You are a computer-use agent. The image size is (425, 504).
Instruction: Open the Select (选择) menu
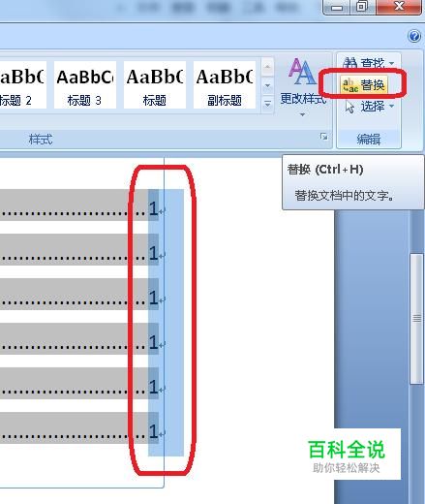[x=369, y=107]
